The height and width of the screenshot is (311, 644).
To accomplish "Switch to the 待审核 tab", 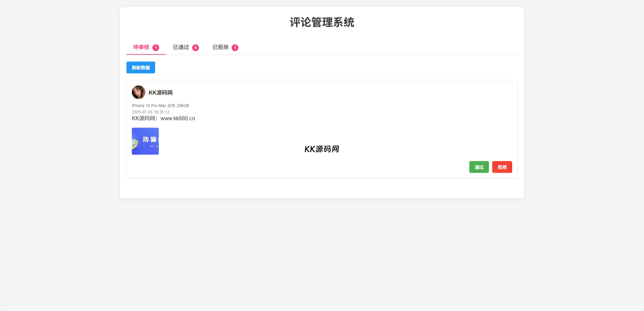I will (x=146, y=47).
